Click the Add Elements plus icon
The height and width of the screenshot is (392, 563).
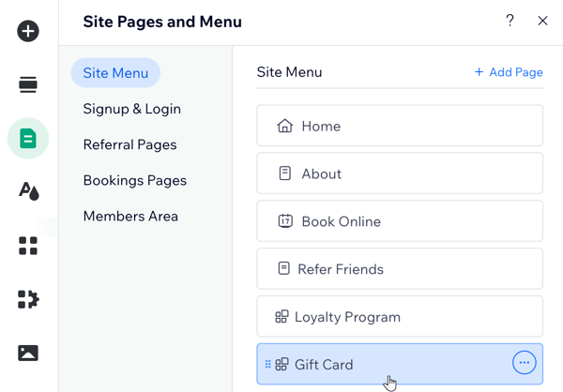point(28,31)
